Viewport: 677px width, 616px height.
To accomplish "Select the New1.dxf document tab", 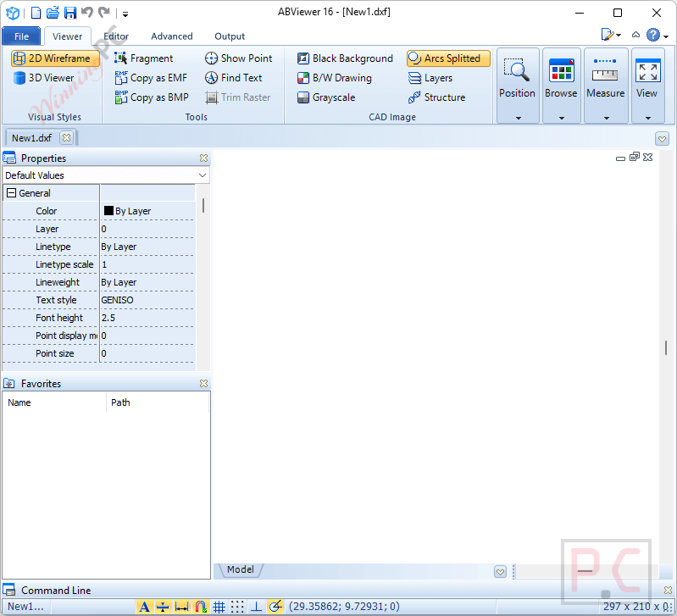I will click(31, 138).
